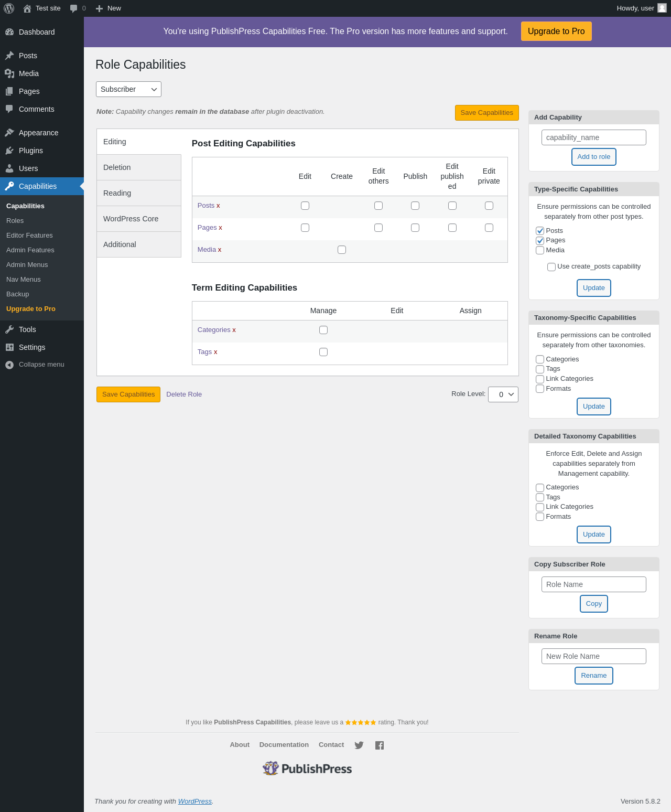
Task: Enable Edit capability for Posts
Action: (x=305, y=206)
